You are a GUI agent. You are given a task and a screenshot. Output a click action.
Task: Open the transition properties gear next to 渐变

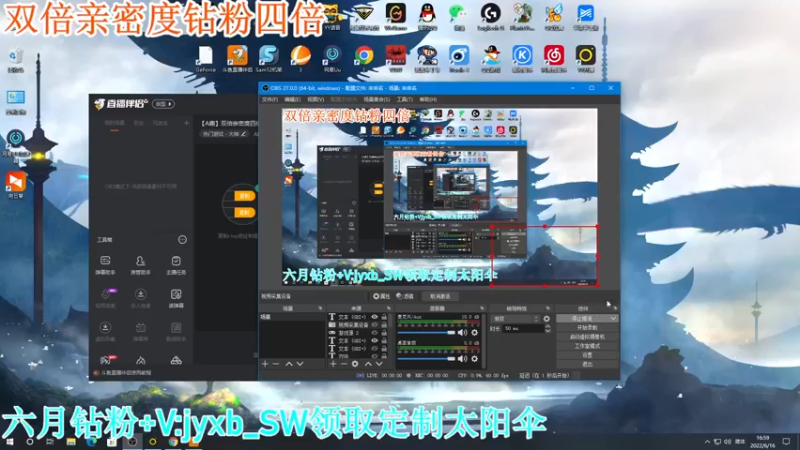(546, 319)
